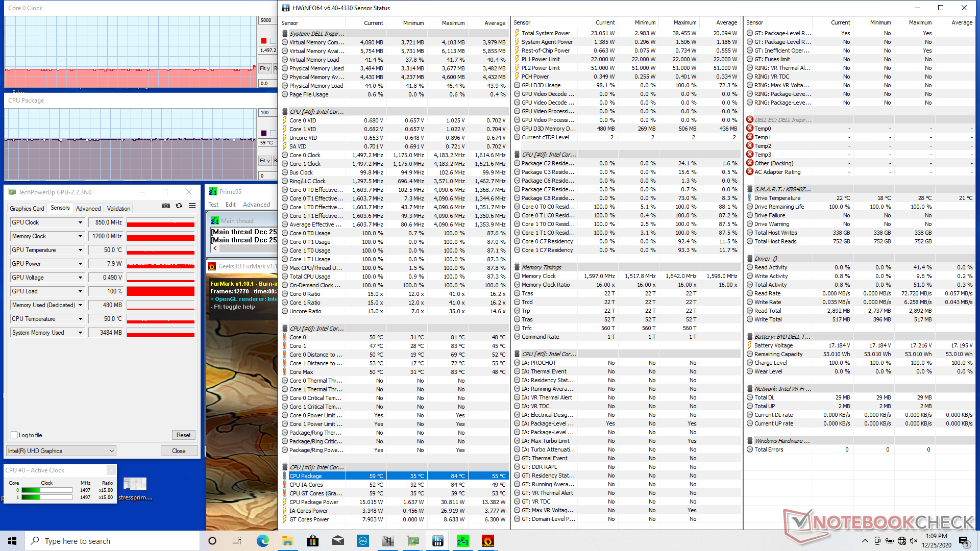Click the Close button in GPU-Z
The width and height of the screenshot is (980, 551).
pyautogui.click(x=179, y=451)
